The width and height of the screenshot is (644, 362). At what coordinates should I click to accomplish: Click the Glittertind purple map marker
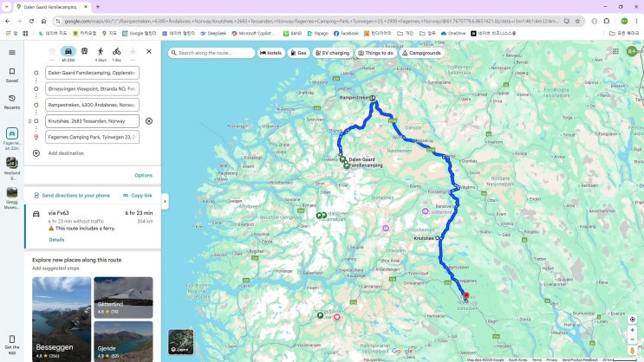(x=425, y=211)
